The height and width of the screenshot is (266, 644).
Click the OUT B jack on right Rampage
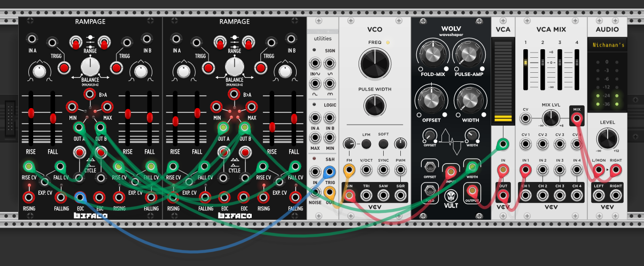(x=245, y=127)
